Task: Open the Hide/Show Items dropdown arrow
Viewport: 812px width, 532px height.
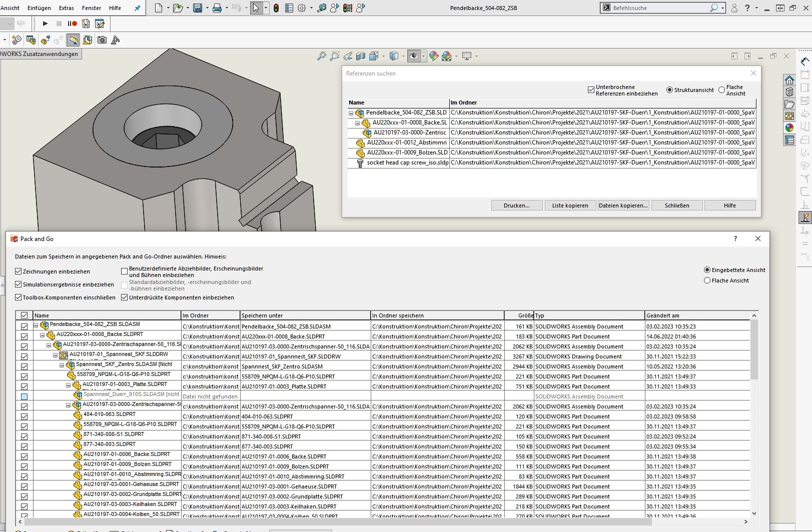Action: point(423,56)
